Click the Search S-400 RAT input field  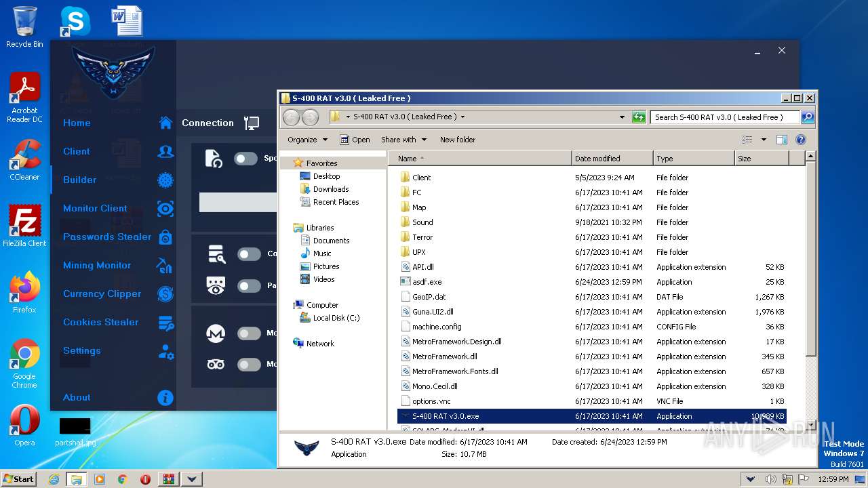[726, 117]
